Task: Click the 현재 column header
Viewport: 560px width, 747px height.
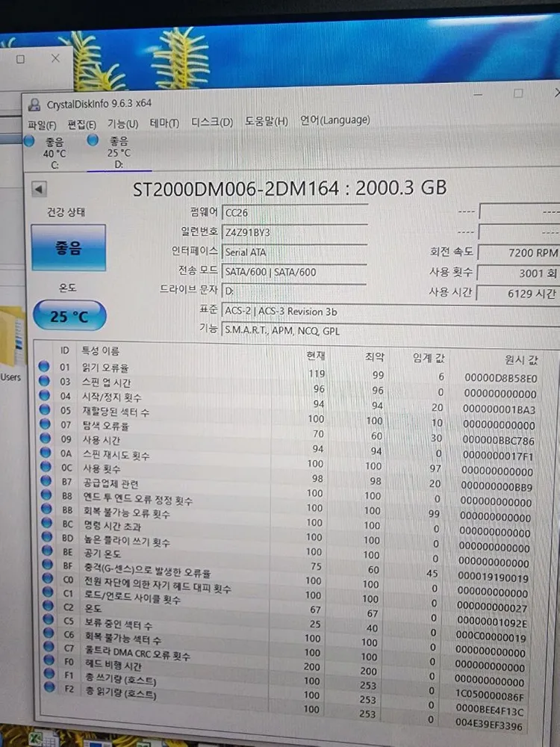Action: tap(316, 356)
